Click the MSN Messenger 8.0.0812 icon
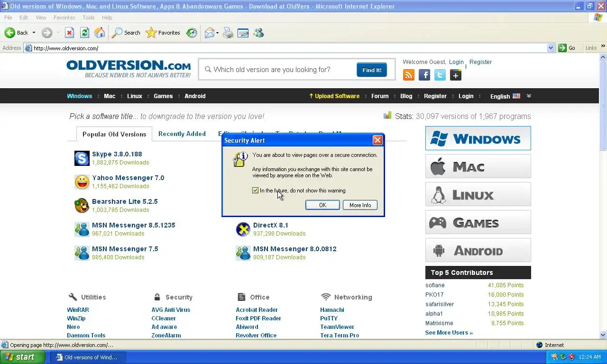The width and height of the screenshot is (607, 364). pyautogui.click(x=243, y=253)
